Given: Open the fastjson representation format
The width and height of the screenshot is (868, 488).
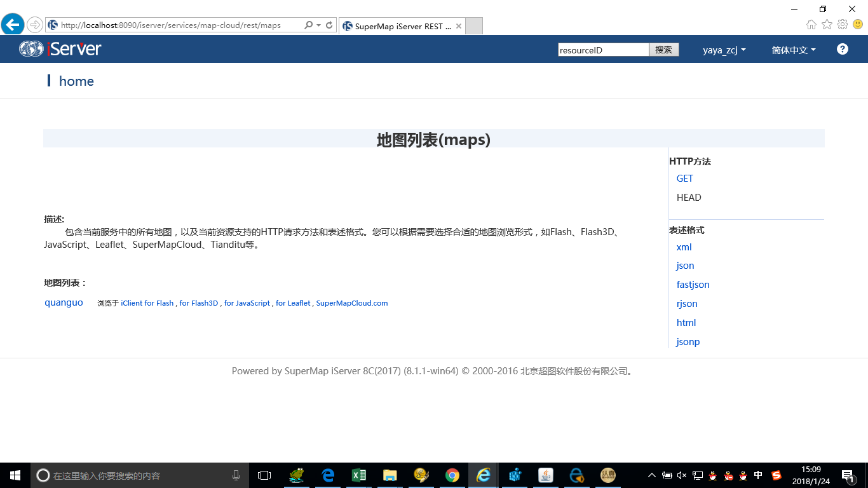Looking at the screenshot, I should pos(693,285).
